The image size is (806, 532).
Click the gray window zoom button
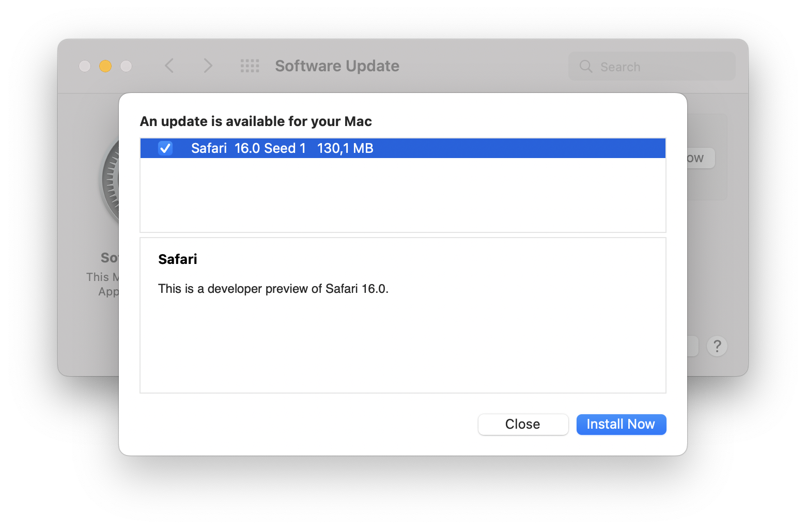tap(126, 66)
